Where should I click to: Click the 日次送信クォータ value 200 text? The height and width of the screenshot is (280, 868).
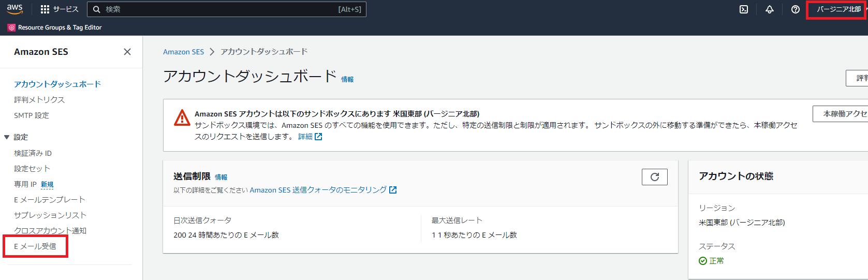click(226, 235)
